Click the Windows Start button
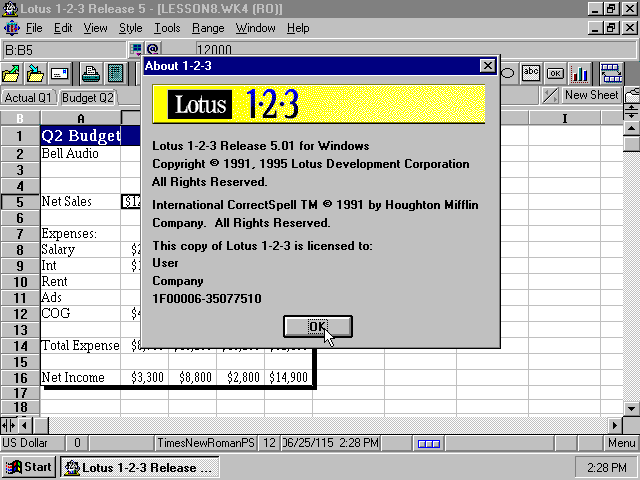The image size is (640, 480). (x=28, y=467)
